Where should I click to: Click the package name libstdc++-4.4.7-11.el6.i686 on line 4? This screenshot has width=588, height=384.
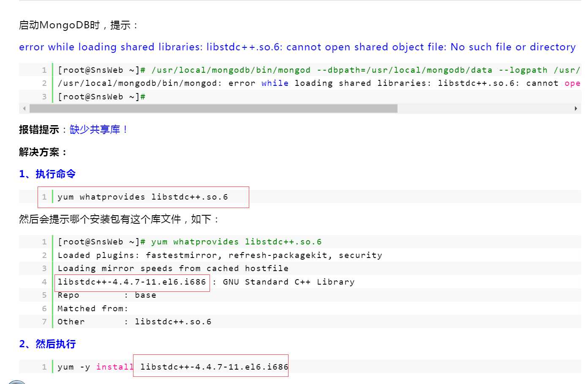tap(132, 282)
